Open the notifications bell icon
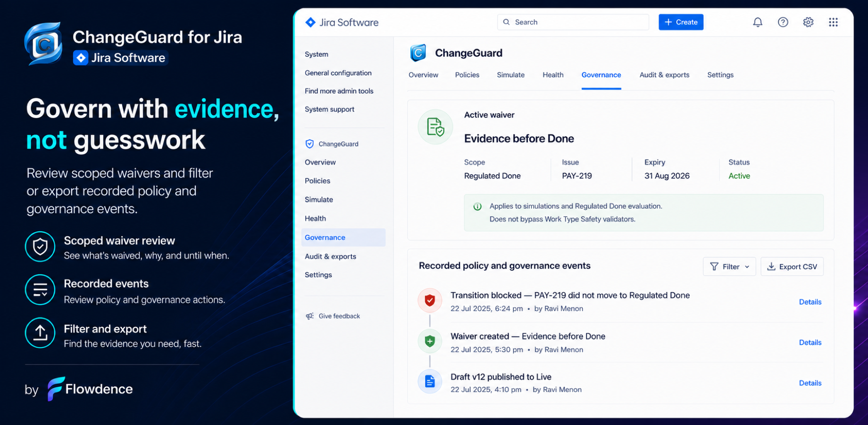The width and height of the screenshot is (868, 425). [758, 22]
